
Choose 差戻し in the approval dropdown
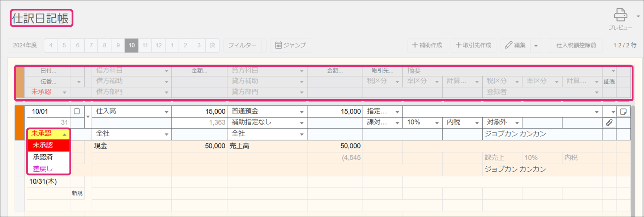click(43, 169)
